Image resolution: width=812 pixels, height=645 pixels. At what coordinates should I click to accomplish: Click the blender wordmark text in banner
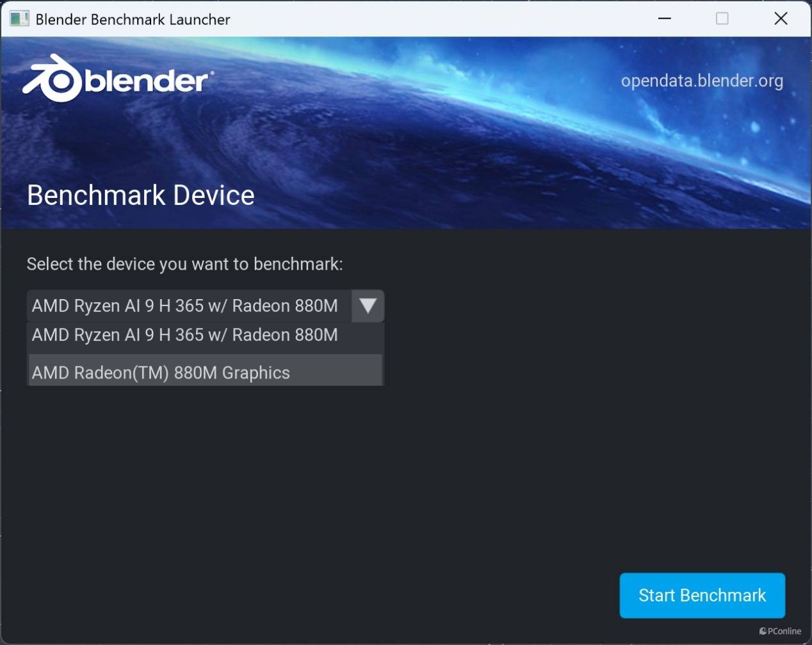point(147,81)
